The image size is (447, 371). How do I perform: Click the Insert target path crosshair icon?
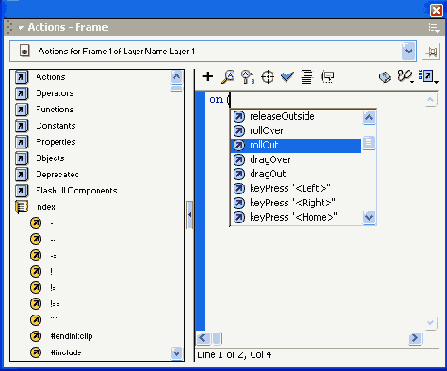(x=267, y=77)
